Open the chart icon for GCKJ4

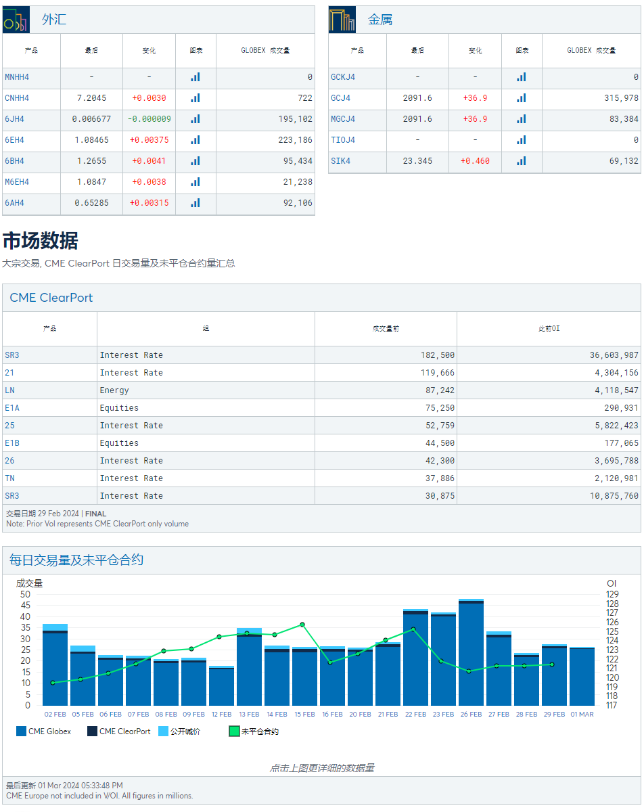pyautogui.click(x=522, y=77)
